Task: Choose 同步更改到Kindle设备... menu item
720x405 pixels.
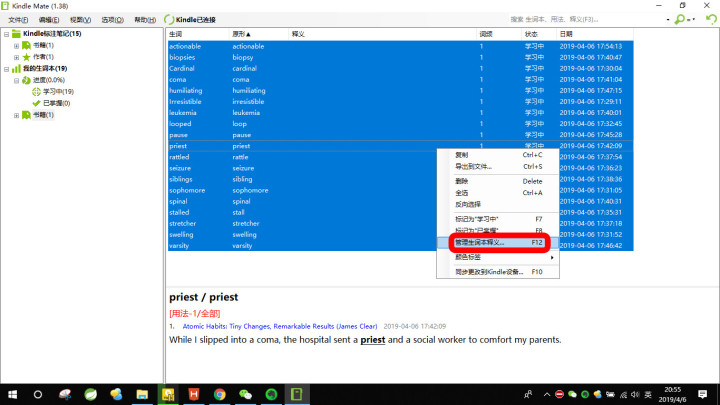Action: point(498,272)
